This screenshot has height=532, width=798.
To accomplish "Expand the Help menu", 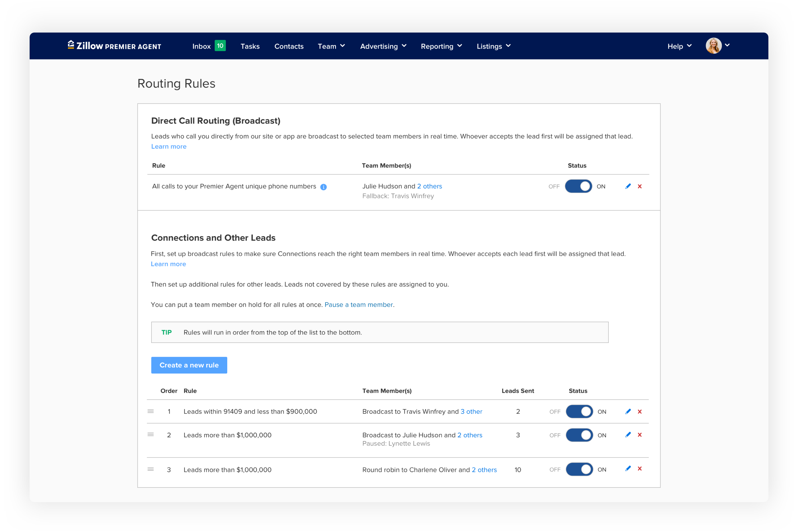I will click(679, 46).
